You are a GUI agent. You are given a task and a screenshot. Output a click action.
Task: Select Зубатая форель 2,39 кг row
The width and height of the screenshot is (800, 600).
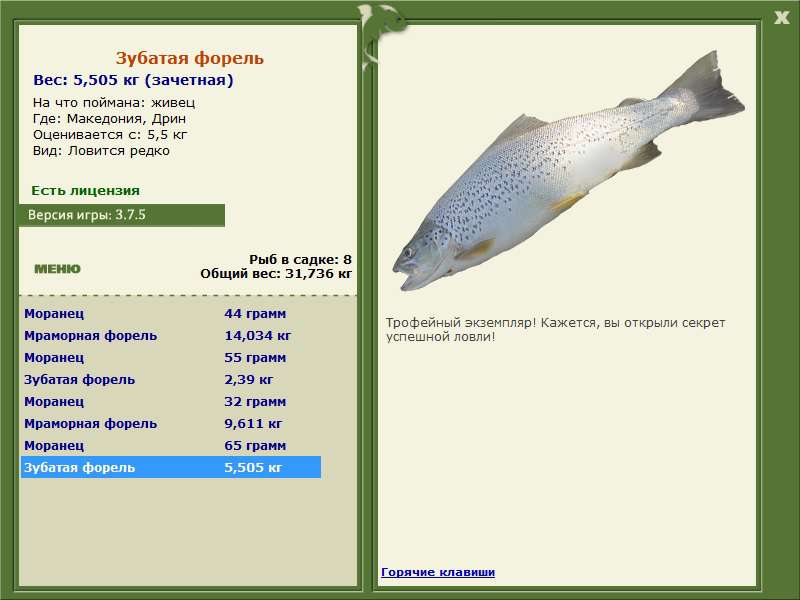tap(171, 380)
